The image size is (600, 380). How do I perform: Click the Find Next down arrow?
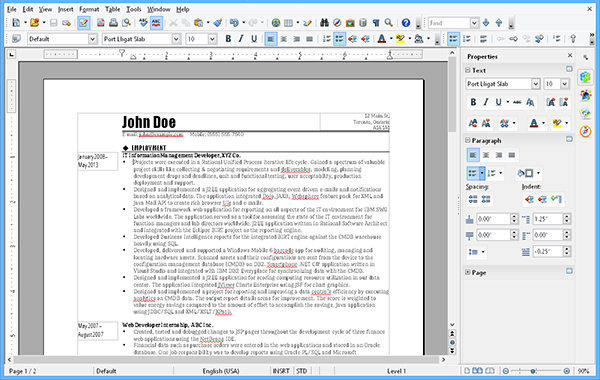click(x=486, y=23)
